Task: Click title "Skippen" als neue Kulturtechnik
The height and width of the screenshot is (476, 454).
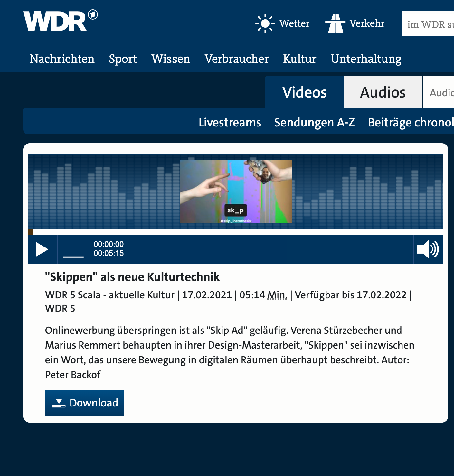Action: (132, 277)
